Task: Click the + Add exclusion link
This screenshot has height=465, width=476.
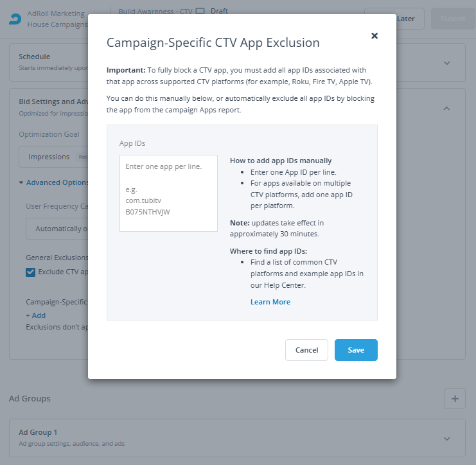Action: 36,315
